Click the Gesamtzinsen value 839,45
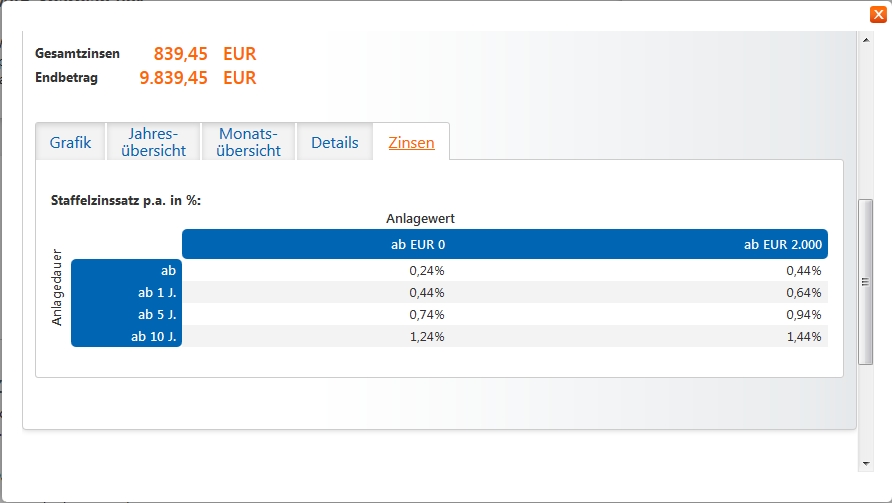Screen dimensions: 892x503 point(180,54)
